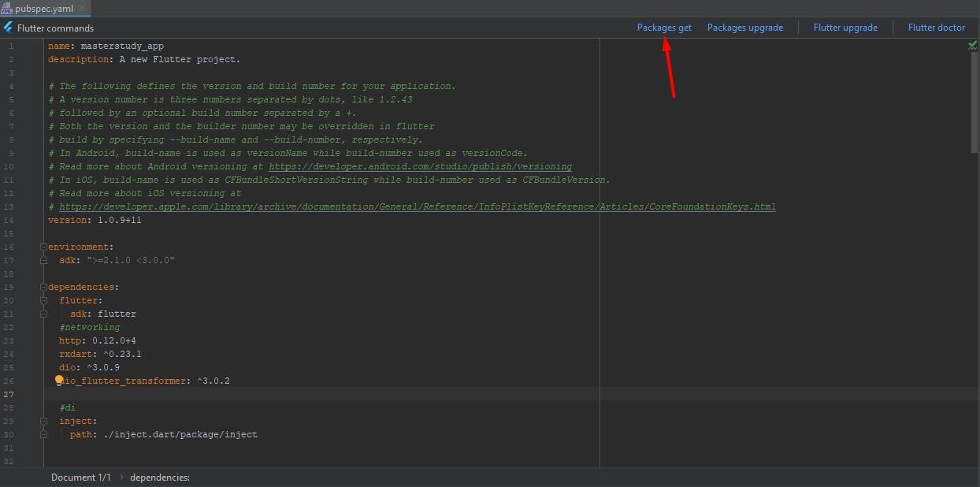Run Packages get command
Viewport: 980px width, 487px height.
pyautogui.click(x=664, y=28)
